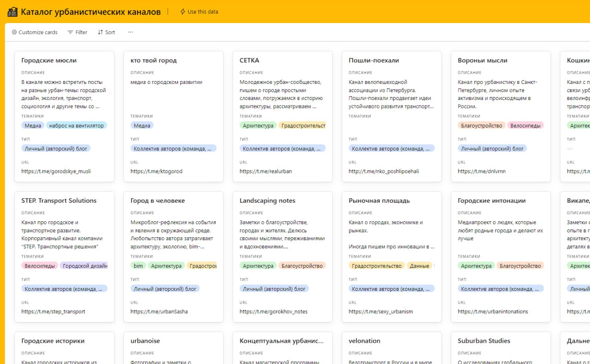Click the Городской дизайн tag
Screen dimensions: 590x364
coord(84,266)
